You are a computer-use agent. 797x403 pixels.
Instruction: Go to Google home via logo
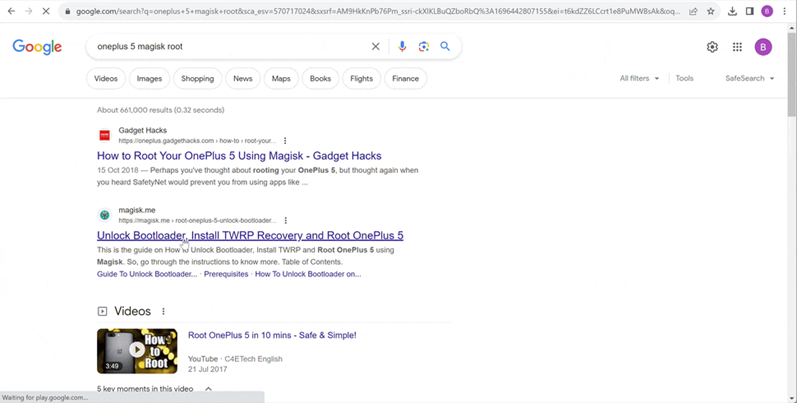[x=37, y=47]
